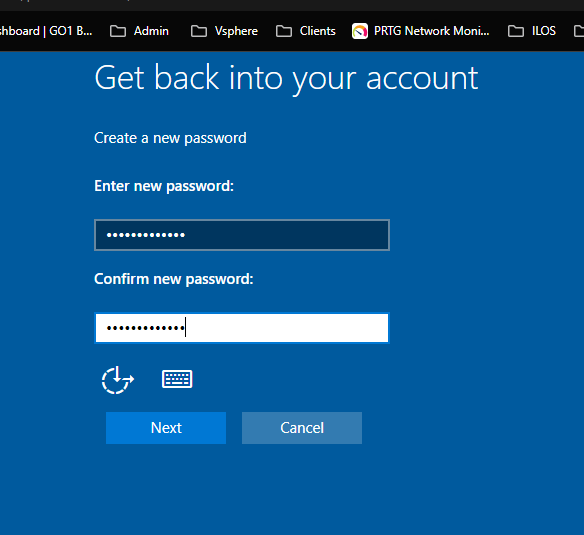The image size is (584, 535).
Task: Click the 'Enter new password:' label
Action: click(x=164, y=186)
